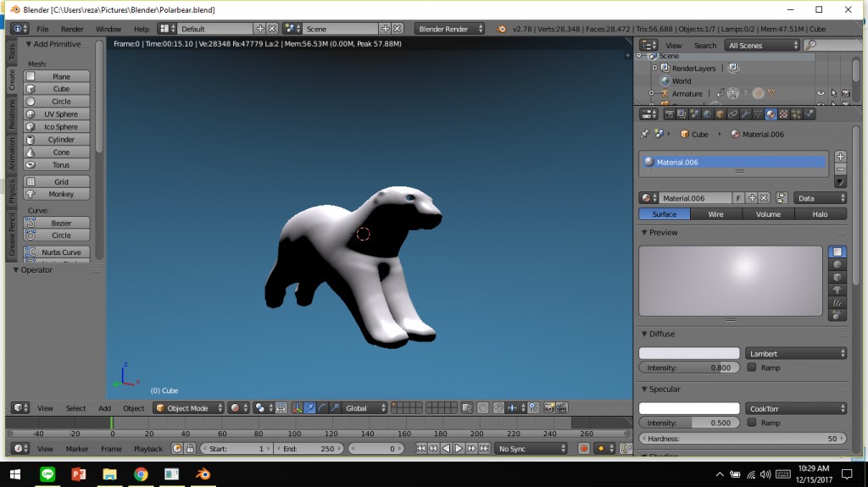Viewport: 868px width, 487px height.
Task: Add a UV Sphere mesh primitive
Action: click(x=61, y=113)
